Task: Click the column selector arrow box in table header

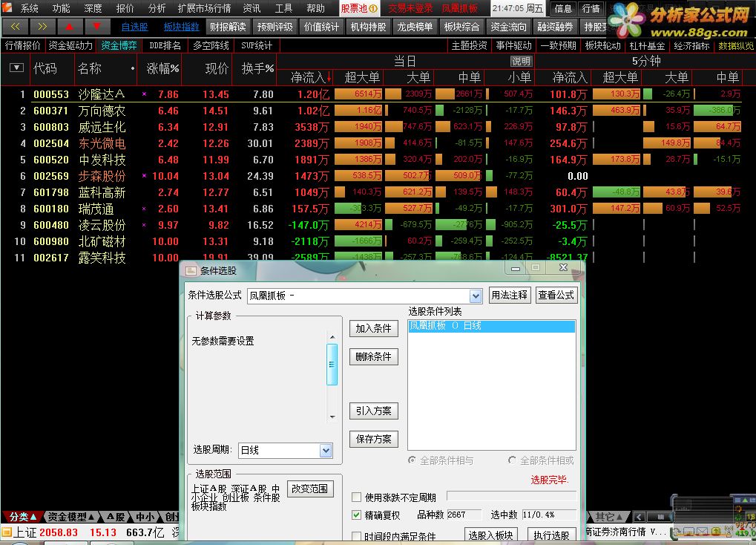Action: [x=16, y=68]
